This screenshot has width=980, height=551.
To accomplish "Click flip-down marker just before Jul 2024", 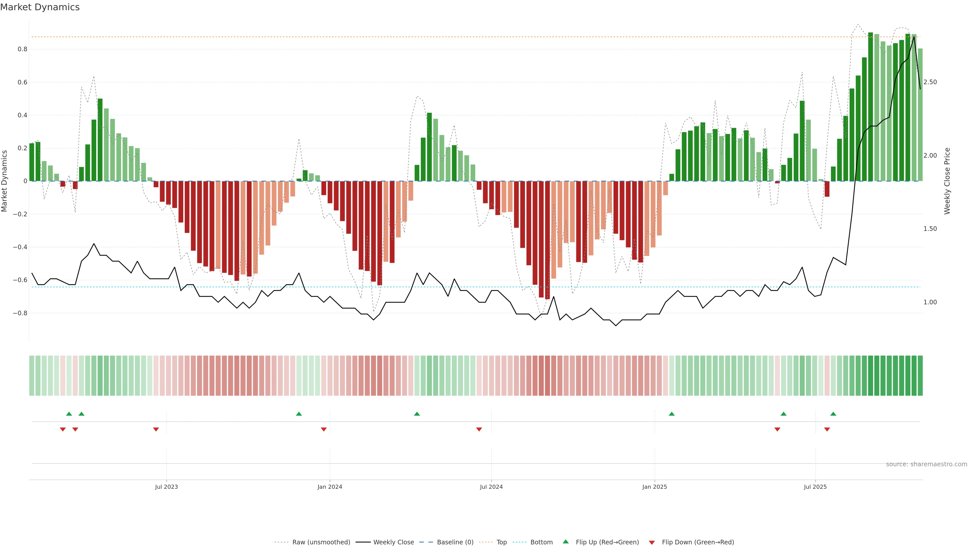I will coord(479,429).
